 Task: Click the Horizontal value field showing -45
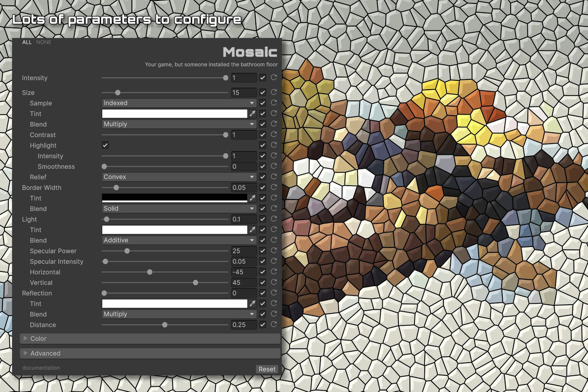[x=244, y=272]
